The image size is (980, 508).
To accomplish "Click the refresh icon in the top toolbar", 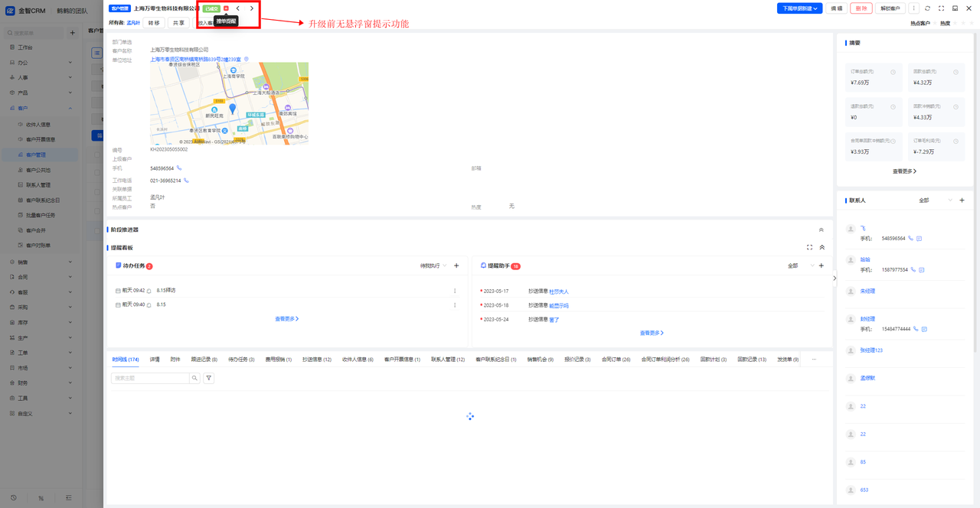I will pyautogui.click(x=927, y=8).
